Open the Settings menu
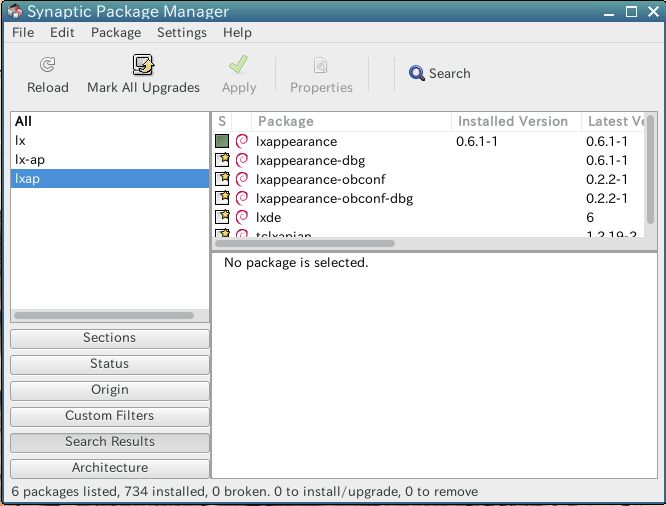This screenshot has height=506, width=666. 182,33
